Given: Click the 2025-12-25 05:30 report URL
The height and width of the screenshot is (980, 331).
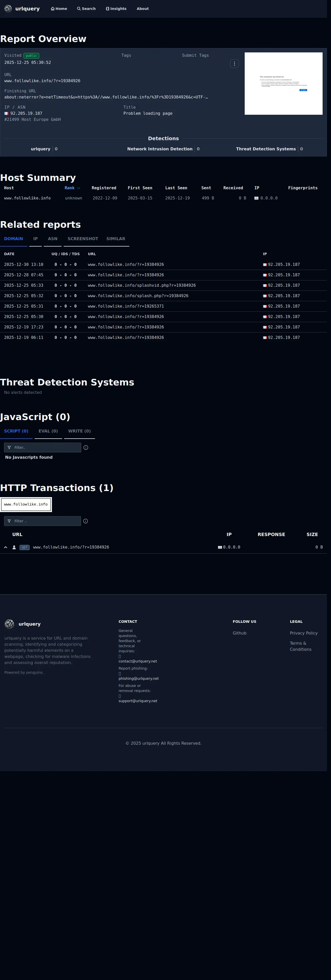Looking at the screenshot, I should 126,317.
